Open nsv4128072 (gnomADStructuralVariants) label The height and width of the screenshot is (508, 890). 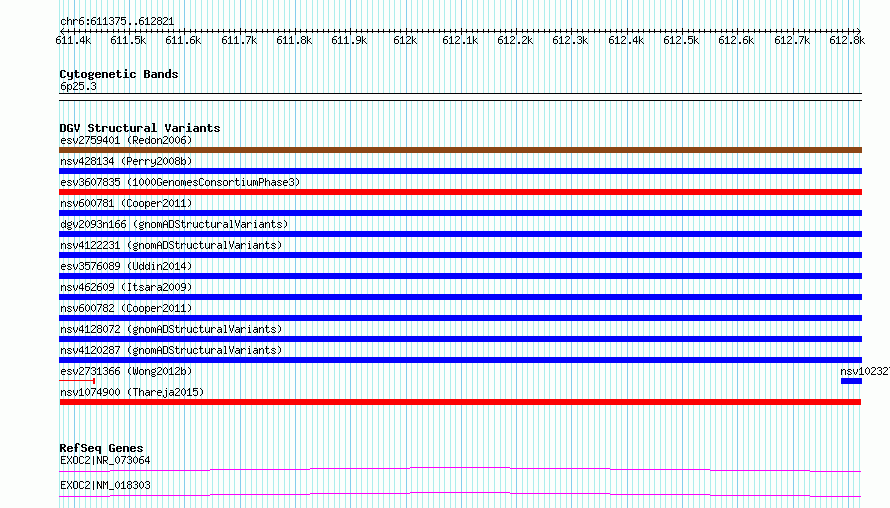(171, 329)
